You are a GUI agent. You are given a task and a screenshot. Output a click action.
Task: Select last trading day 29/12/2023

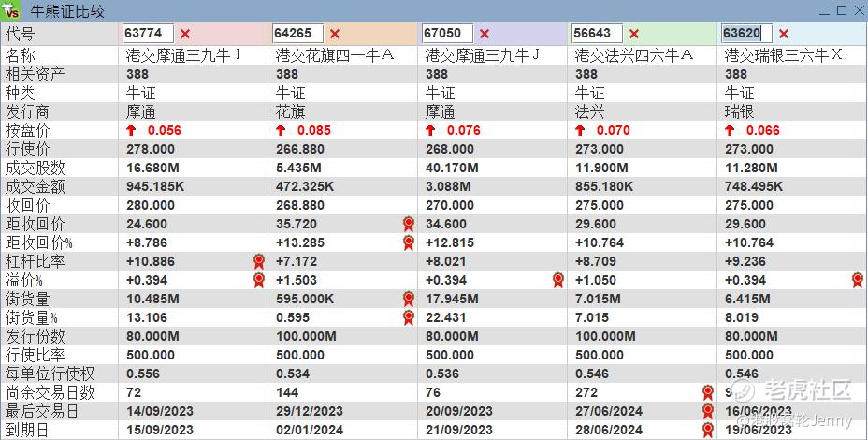[310, 411]
